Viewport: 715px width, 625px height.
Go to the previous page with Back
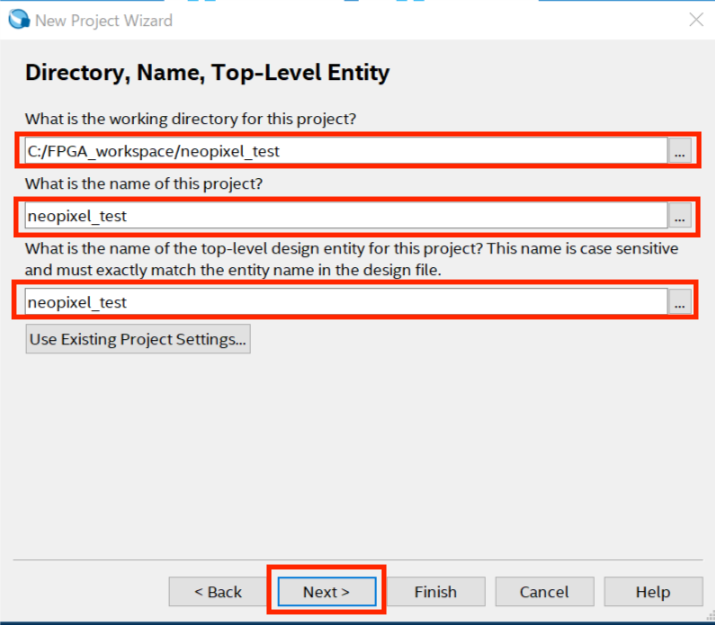[218, 592]
